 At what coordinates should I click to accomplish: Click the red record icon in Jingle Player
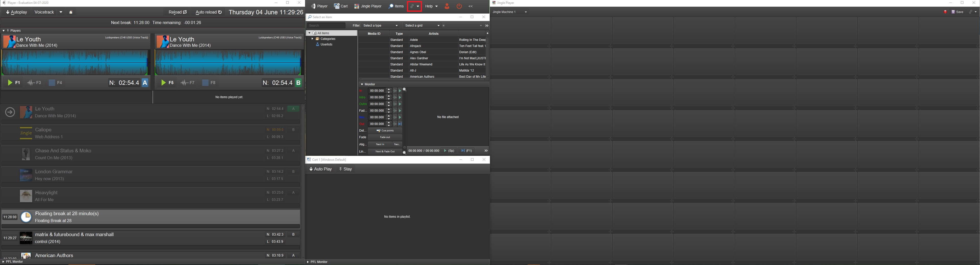point(945,12)
